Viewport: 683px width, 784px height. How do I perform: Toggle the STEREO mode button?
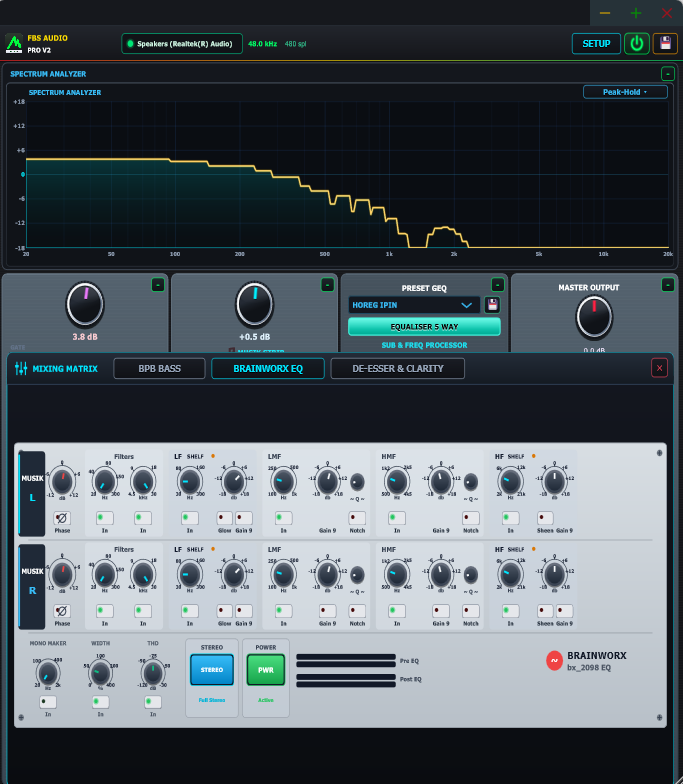coord(212,670)
